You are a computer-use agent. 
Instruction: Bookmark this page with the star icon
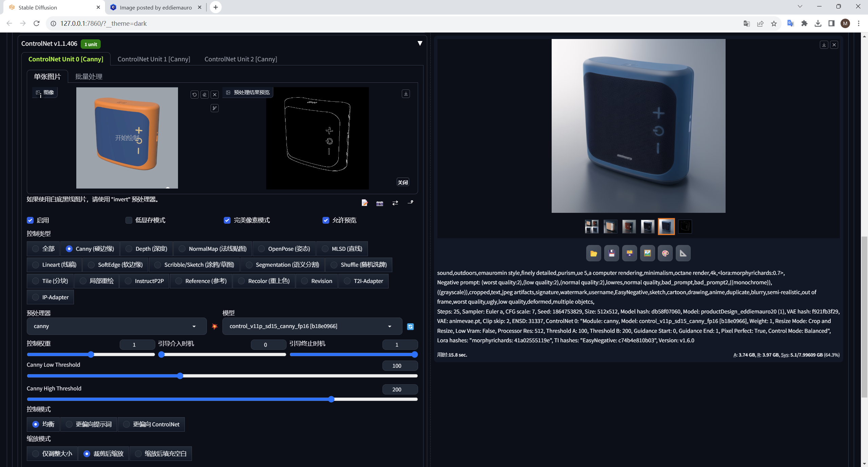pos(774,23)
